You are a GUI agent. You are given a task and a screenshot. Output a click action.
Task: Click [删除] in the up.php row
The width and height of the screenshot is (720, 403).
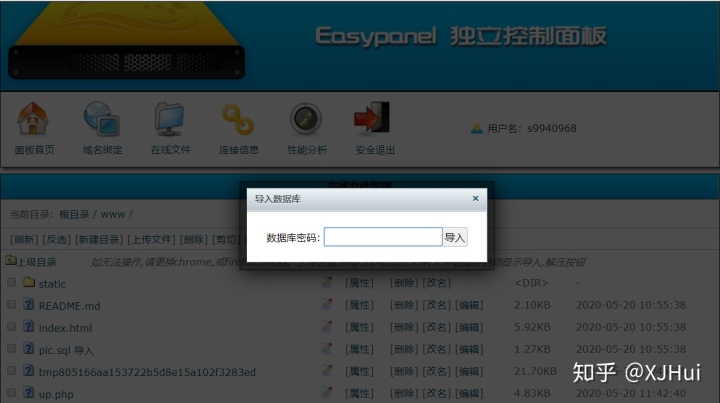click(404, 393)
